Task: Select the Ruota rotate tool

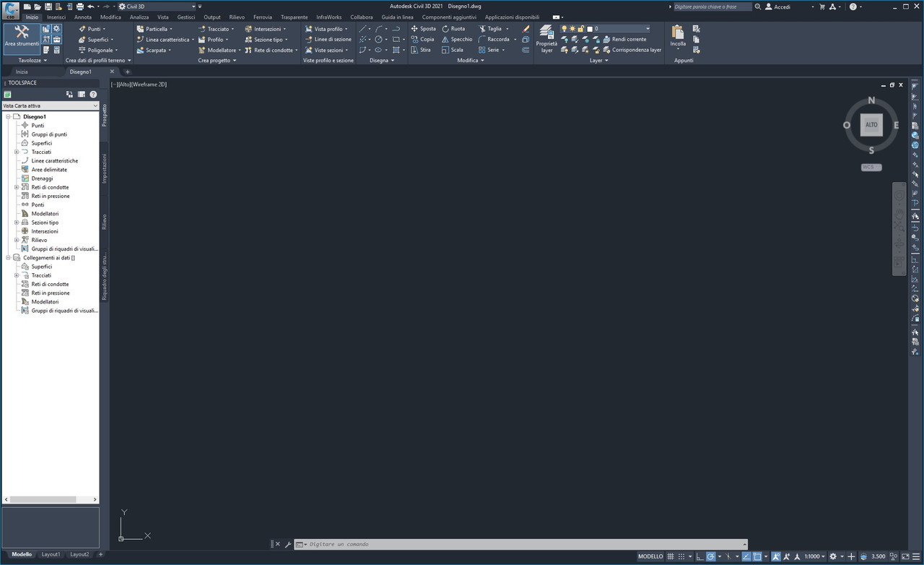Action: point(454,29)
